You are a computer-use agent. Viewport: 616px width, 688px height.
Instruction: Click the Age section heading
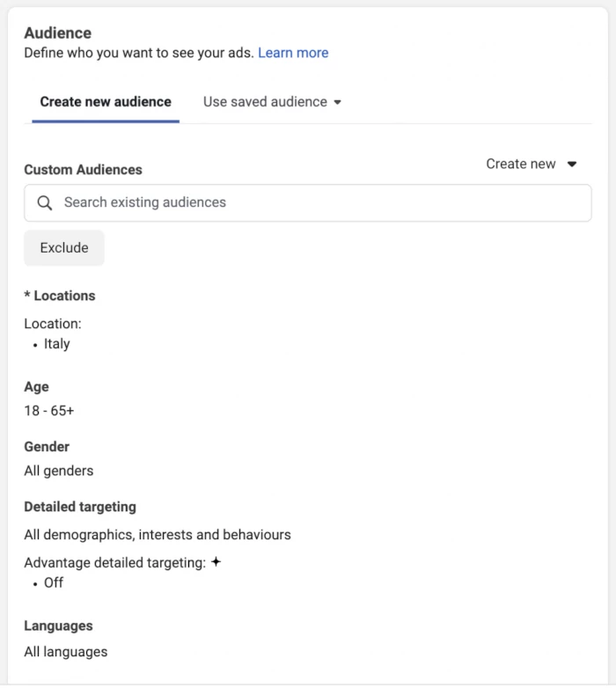click(x=36, y=387)
